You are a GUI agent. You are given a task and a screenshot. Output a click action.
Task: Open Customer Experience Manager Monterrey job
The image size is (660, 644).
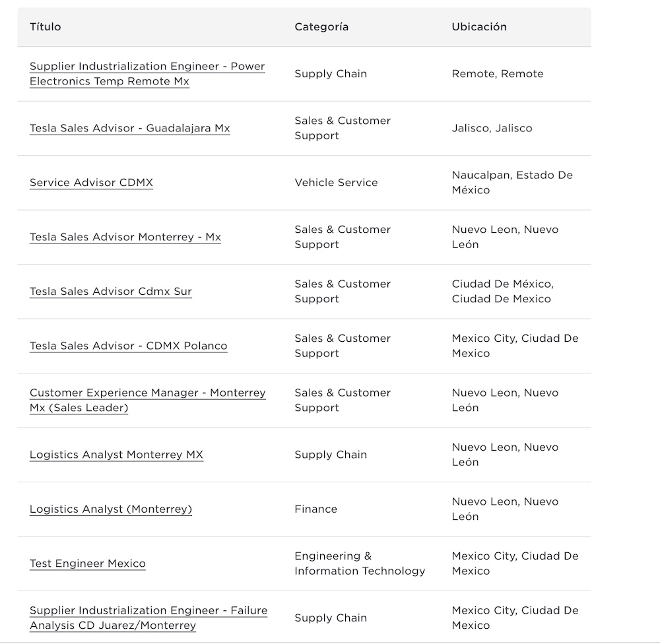click(147, 393)
